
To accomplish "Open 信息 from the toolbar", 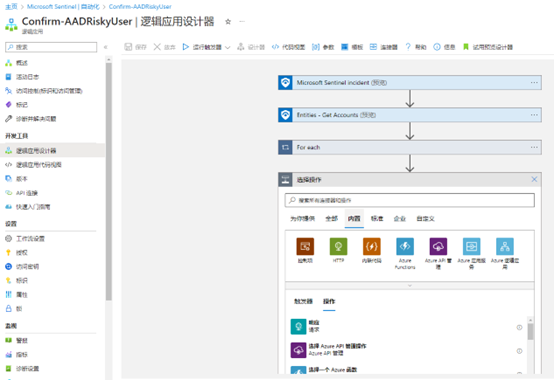I will point(444,47).
